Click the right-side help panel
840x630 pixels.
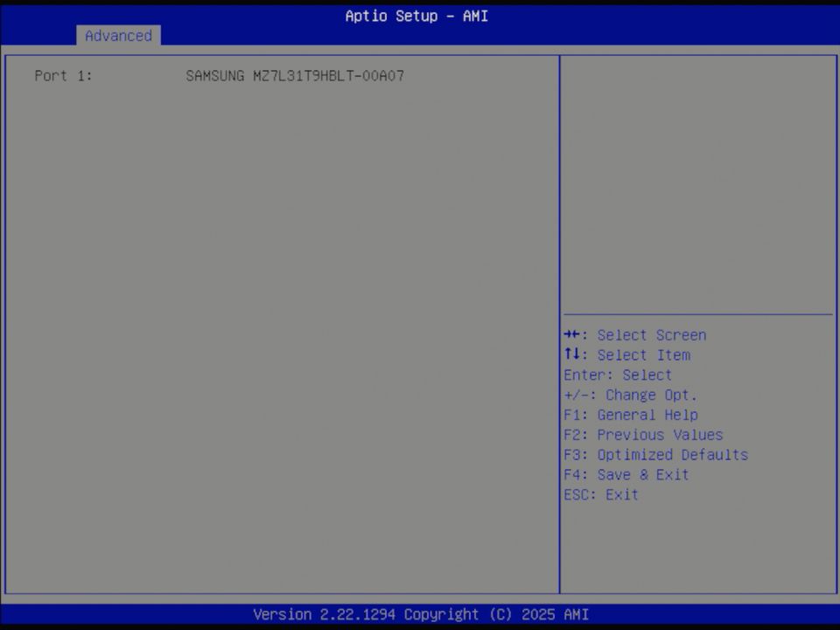(x=697, y=175)
